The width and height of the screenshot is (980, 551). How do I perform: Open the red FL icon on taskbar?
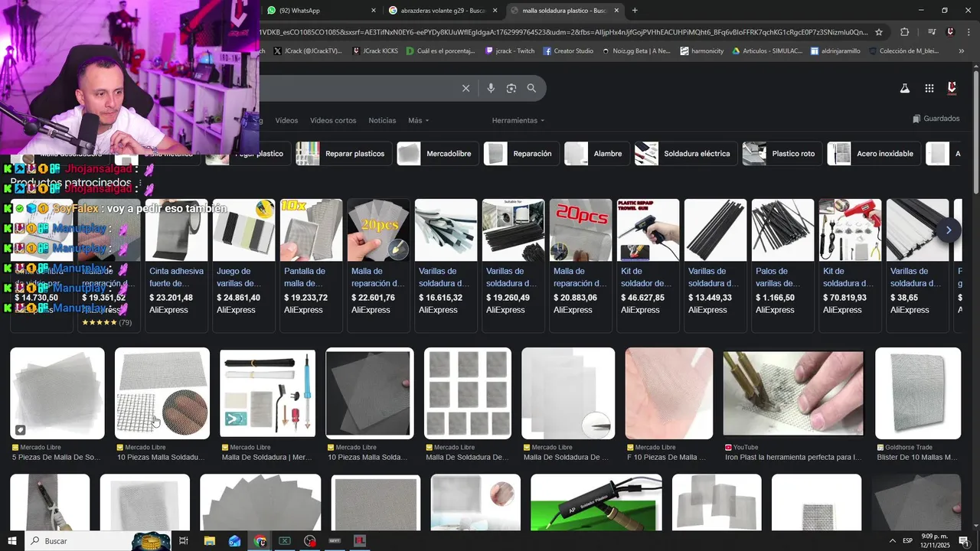tap(360, 541)
